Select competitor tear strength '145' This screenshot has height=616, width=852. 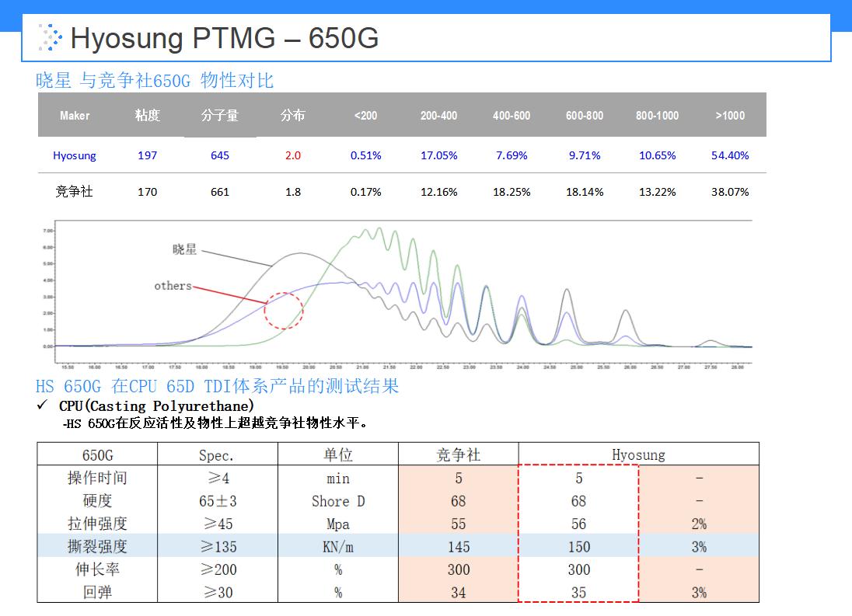pos(459,547)
